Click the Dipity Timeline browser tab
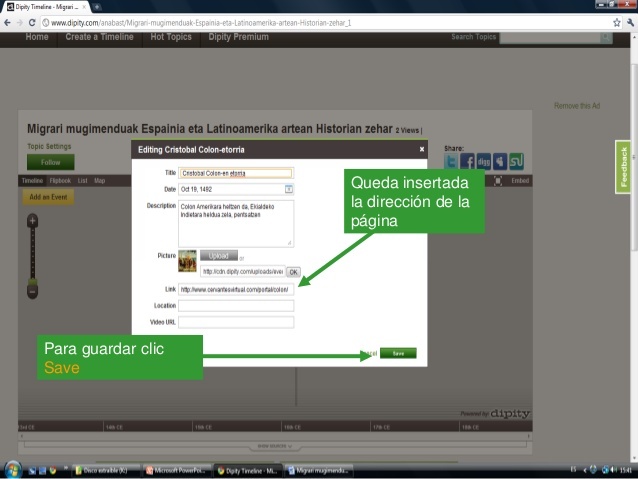 click(46, 7)
